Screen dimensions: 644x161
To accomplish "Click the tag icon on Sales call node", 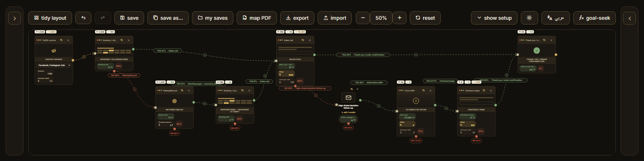I will pos(303,40).
